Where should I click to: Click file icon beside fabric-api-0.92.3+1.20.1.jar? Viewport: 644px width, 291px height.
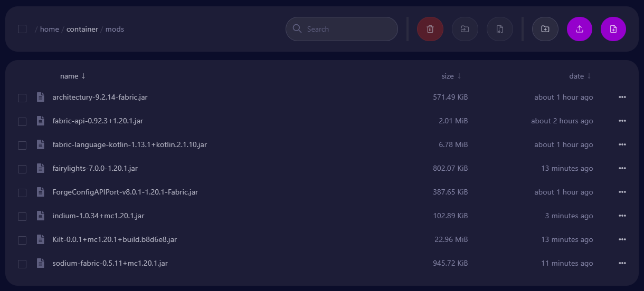coord(40,121)
